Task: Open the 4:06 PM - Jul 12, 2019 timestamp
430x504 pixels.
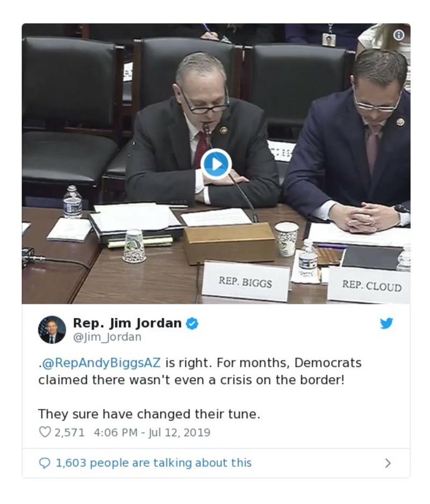Action: click(152, 432)
